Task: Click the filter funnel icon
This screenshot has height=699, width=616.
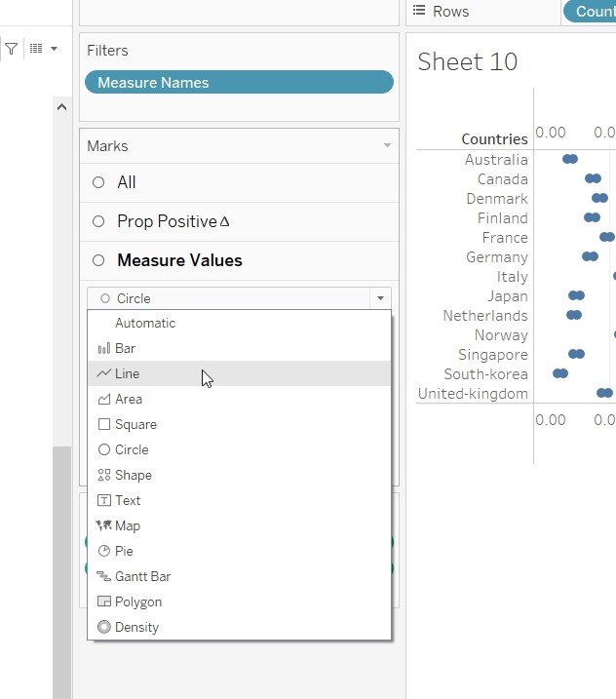Action: pyautogui.click(x=12, y=49)
